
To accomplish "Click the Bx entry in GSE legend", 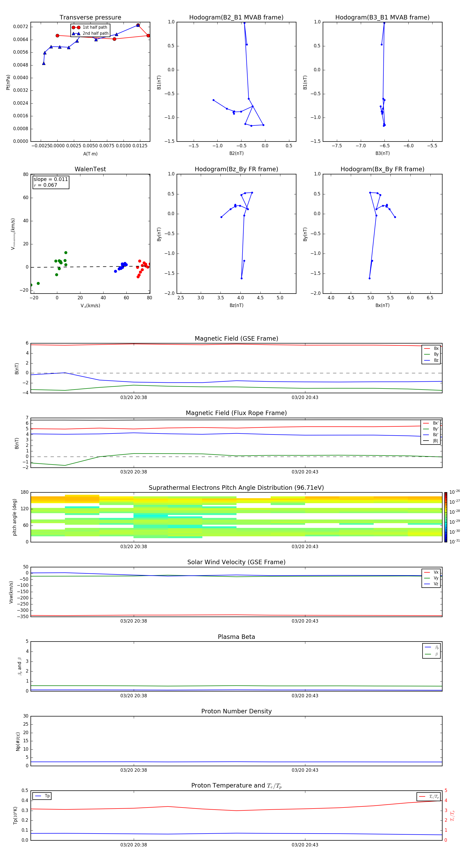I will 431,349.
